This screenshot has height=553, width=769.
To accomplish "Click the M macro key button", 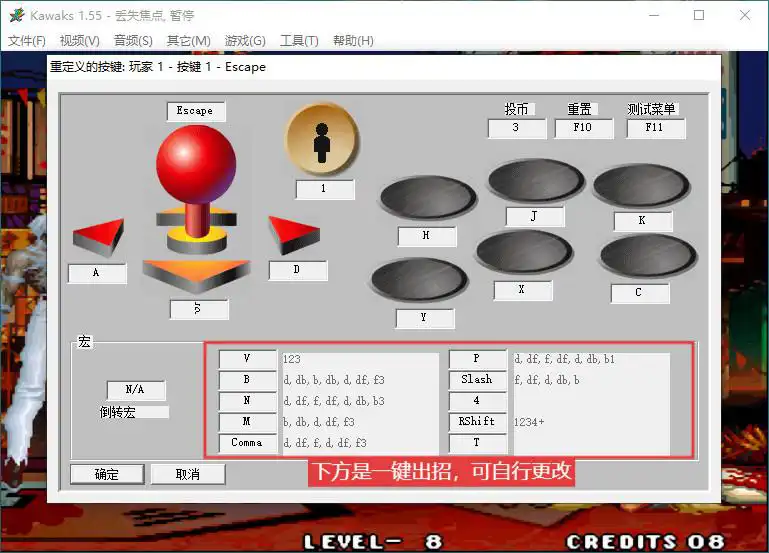I will click(248, 422).
